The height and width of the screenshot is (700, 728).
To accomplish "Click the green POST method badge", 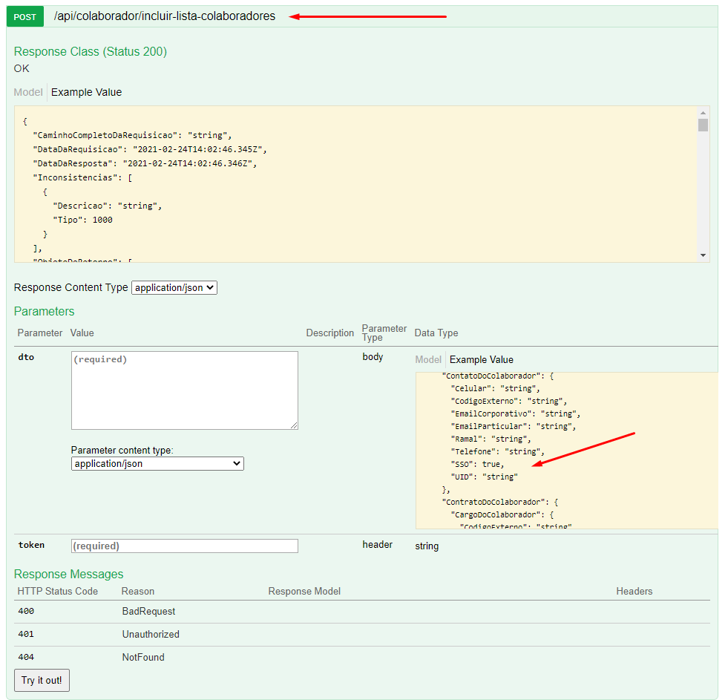I will click(x=24, y=16).
